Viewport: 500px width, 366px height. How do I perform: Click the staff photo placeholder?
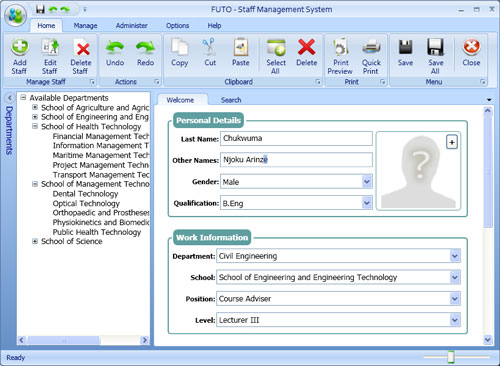click(418, 171)
